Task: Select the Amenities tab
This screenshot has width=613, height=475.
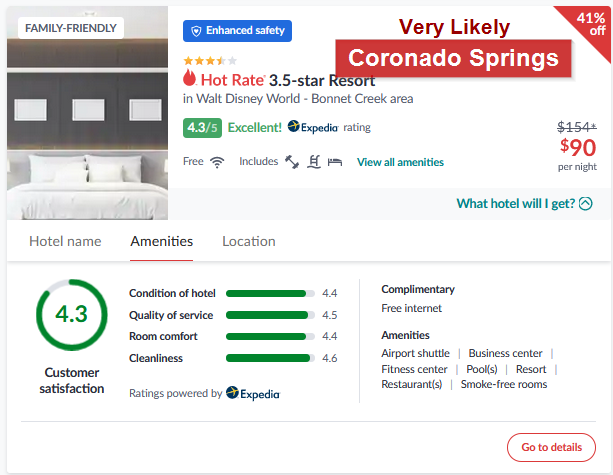Action: (x=161, y=242)
